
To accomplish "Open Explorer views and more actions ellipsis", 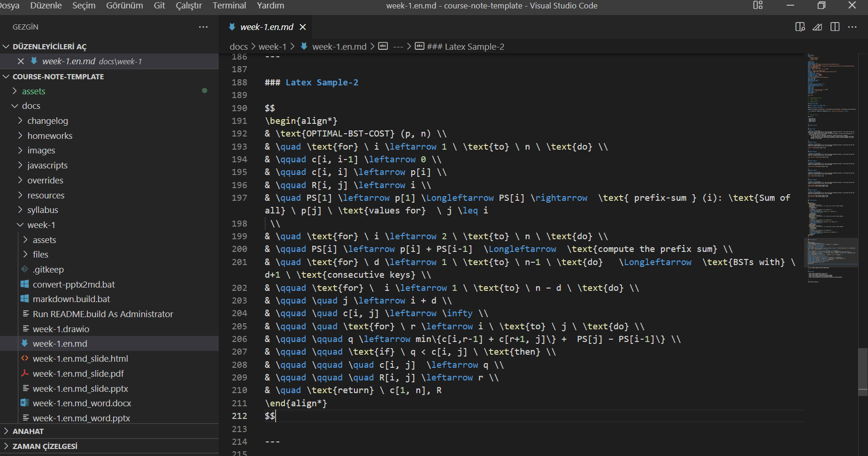I will [203, 27].
